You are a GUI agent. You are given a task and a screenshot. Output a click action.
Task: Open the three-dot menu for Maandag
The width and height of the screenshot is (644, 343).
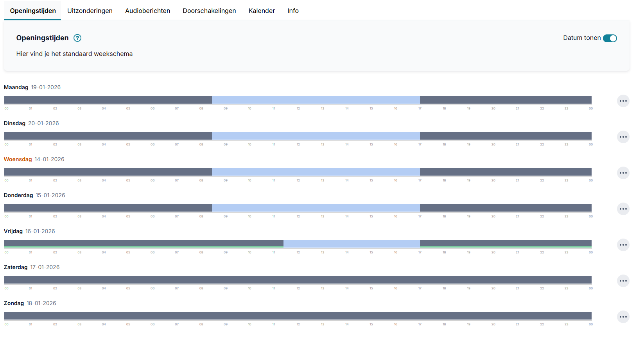623,101
